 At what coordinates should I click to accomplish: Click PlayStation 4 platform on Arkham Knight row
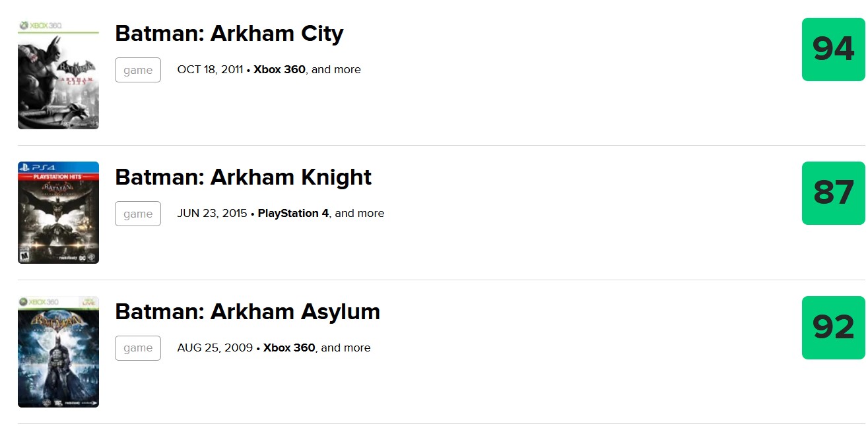(293, 214)
